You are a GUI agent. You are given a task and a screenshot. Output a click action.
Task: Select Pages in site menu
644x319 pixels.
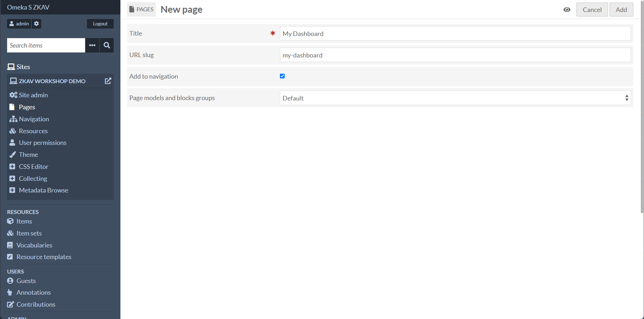tap(22, 107)
